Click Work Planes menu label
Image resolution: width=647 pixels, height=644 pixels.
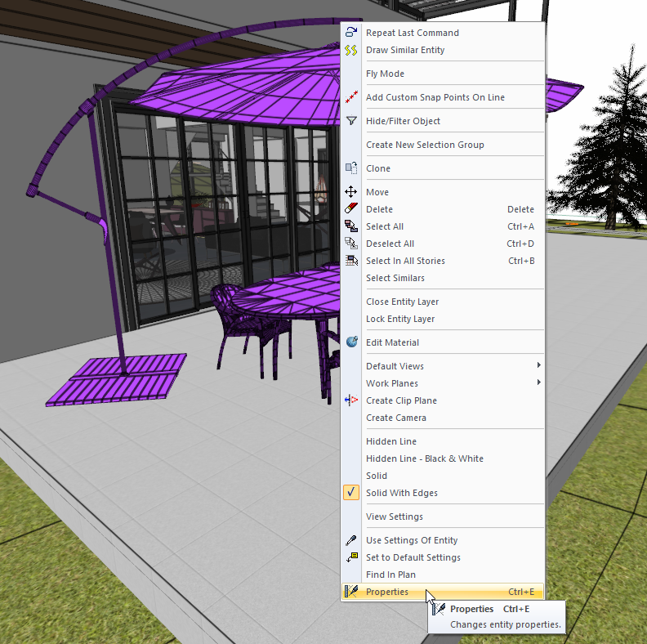point(392,383)
